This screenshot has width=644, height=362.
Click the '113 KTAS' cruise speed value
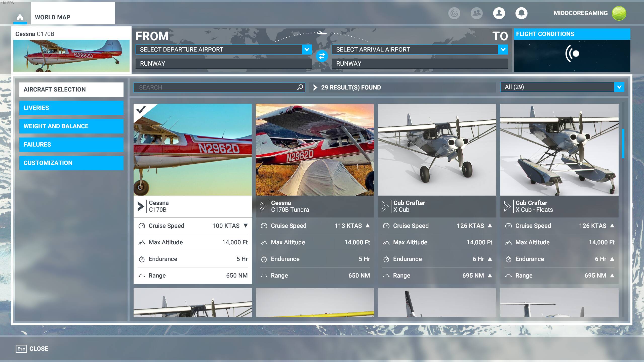pyautogui.click(x=348, y=226)
